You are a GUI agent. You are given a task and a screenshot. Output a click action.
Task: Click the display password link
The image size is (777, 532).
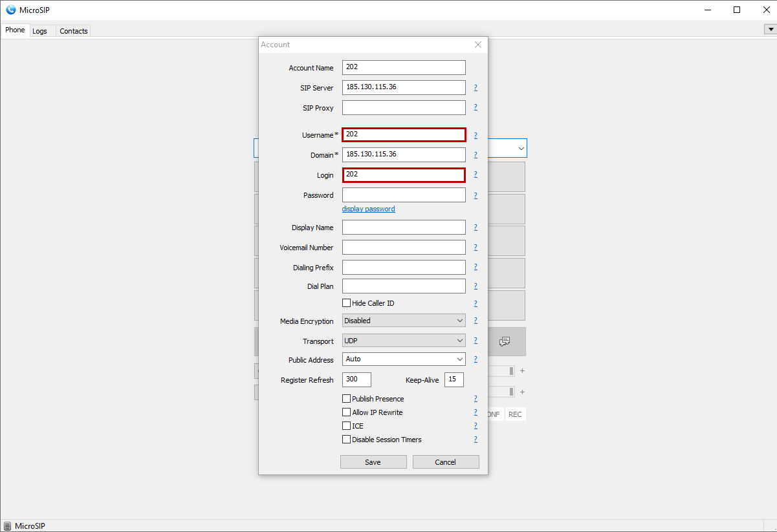pos(368,209)
